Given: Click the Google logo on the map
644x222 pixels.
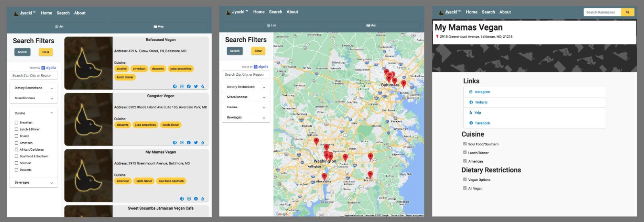Looking at the screenshot, I should (281, 214).
